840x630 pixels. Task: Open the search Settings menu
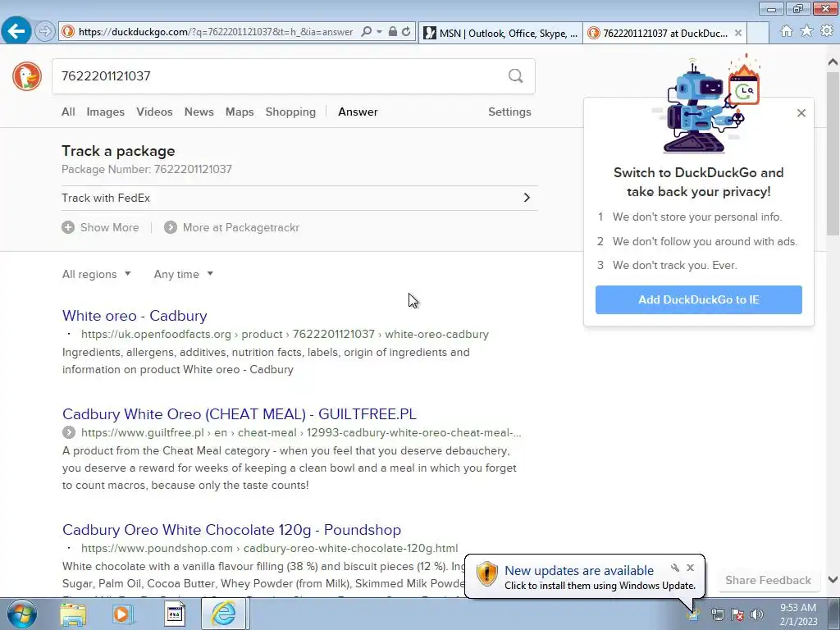tap(509, 112)
